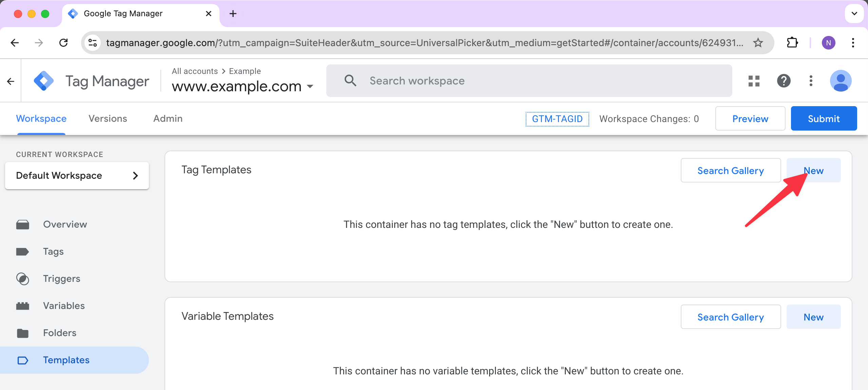868x390 pixels.
Task: Switch to the Versions tab
Action: coord(108,119)
